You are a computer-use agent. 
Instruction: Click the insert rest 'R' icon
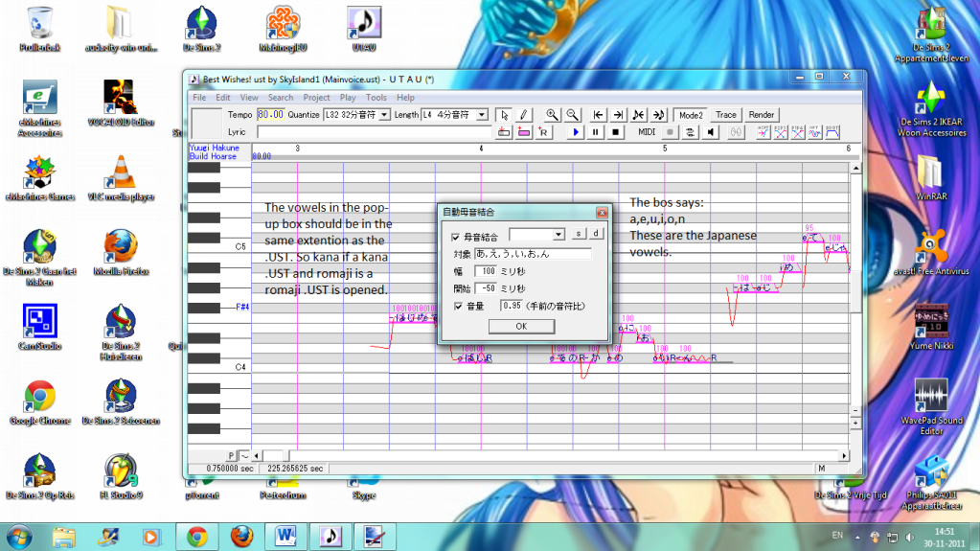543,132
